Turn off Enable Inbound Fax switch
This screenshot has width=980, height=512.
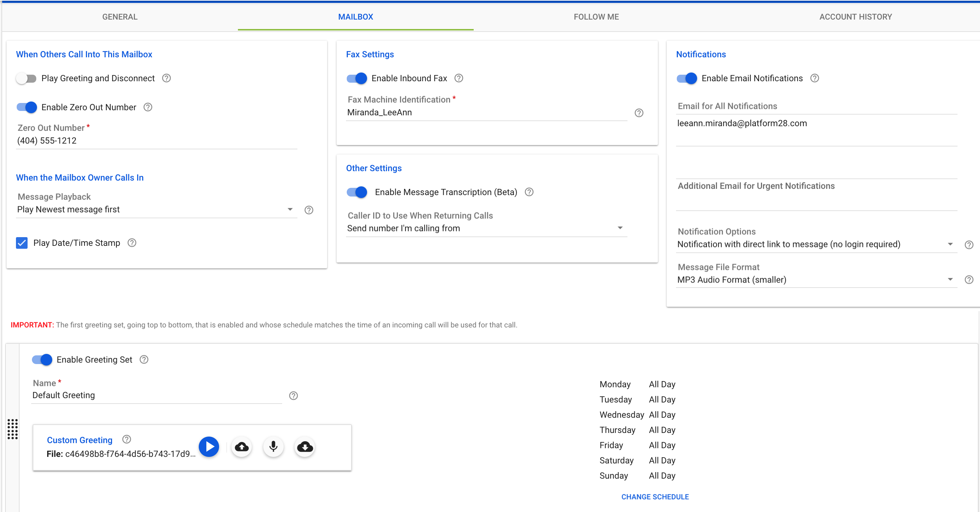[357, 78]
